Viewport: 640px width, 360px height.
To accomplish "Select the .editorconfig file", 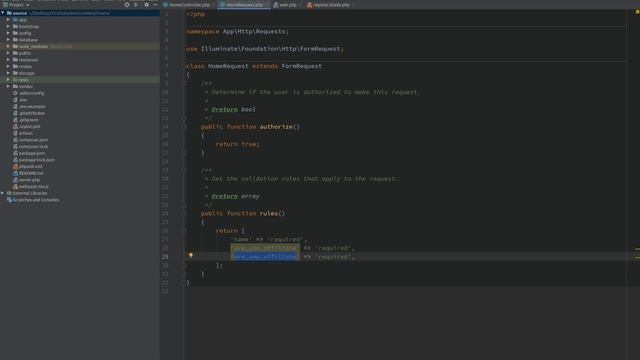I will click(29, 93).
